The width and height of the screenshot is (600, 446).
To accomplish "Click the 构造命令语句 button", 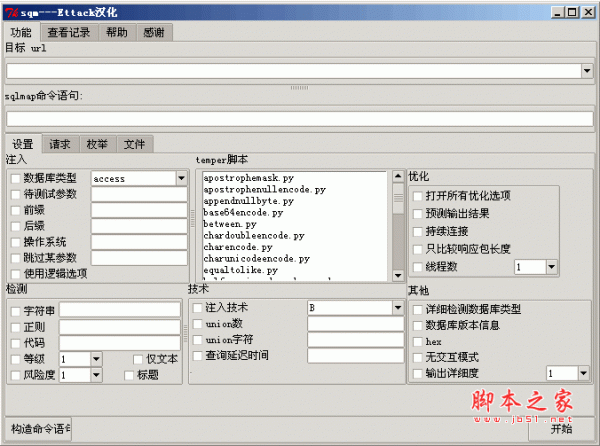I will pos(39,429).
